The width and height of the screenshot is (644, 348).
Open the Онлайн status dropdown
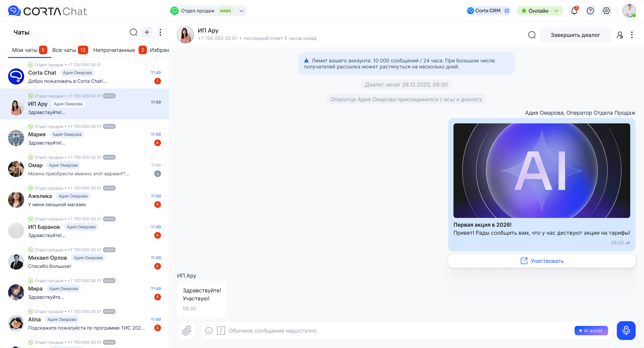click(540, 11)
